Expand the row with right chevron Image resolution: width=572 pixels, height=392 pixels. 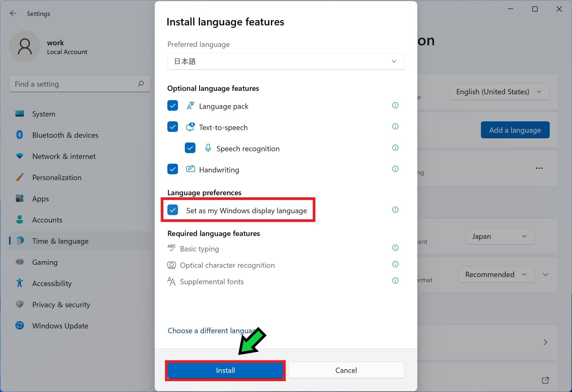pyautogui.click(x=545, y=342)
